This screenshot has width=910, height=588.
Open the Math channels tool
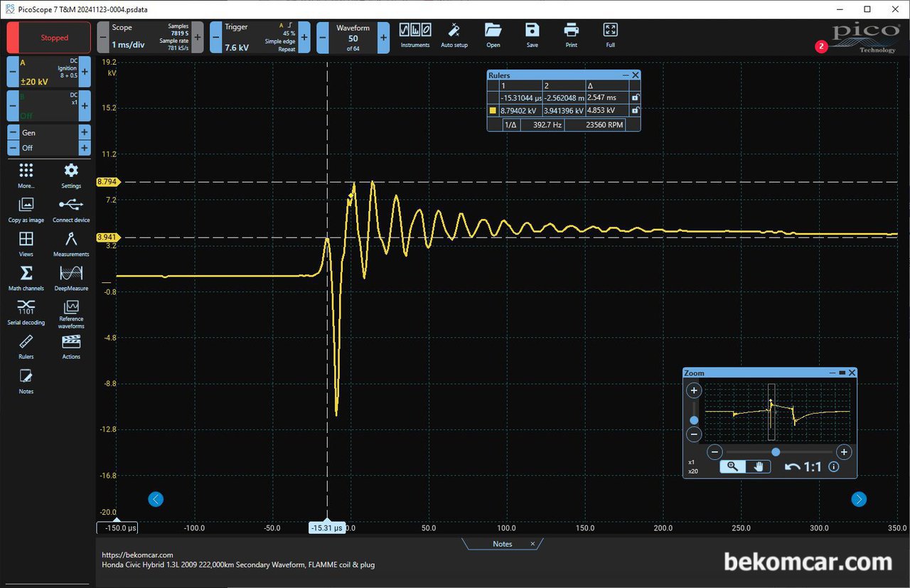click(26, 277)
